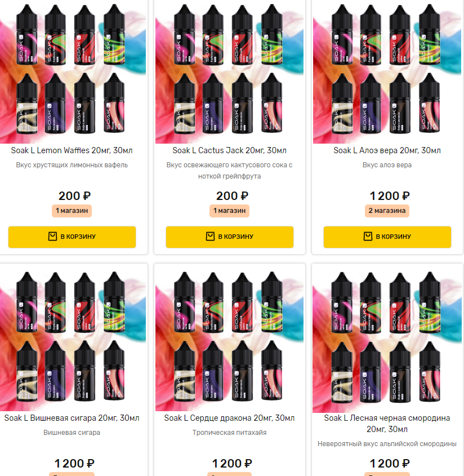
Task: Add Soak L Lemon Waffles to cart
Action: tap(72, 237)
